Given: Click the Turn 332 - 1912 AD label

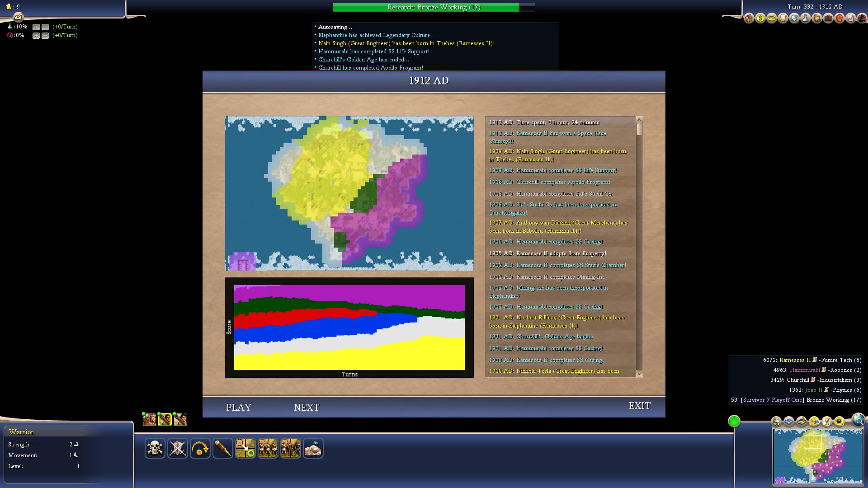Looking at the screenshot, I should point(815,7).
